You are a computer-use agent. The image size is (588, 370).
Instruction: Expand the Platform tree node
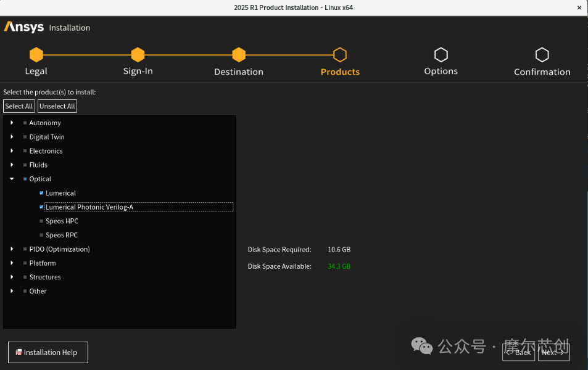click(x=12, y=263)
